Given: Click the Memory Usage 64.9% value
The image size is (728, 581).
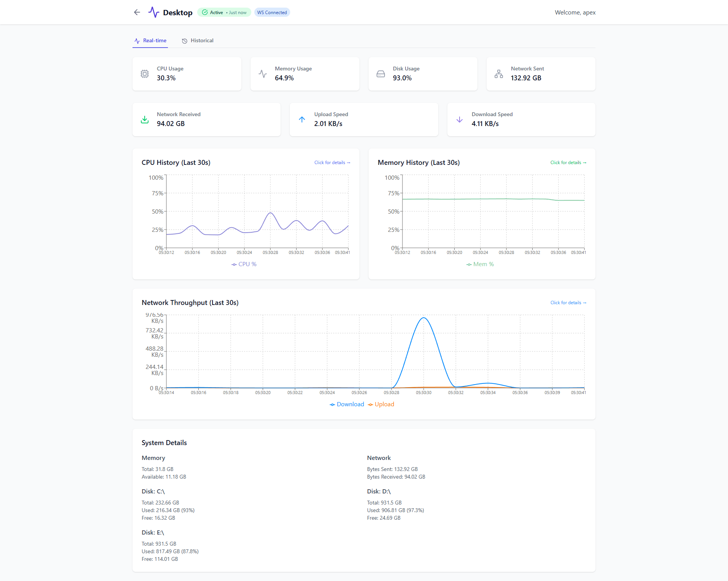Looking at the screenshot, I should tap(284, 78).
